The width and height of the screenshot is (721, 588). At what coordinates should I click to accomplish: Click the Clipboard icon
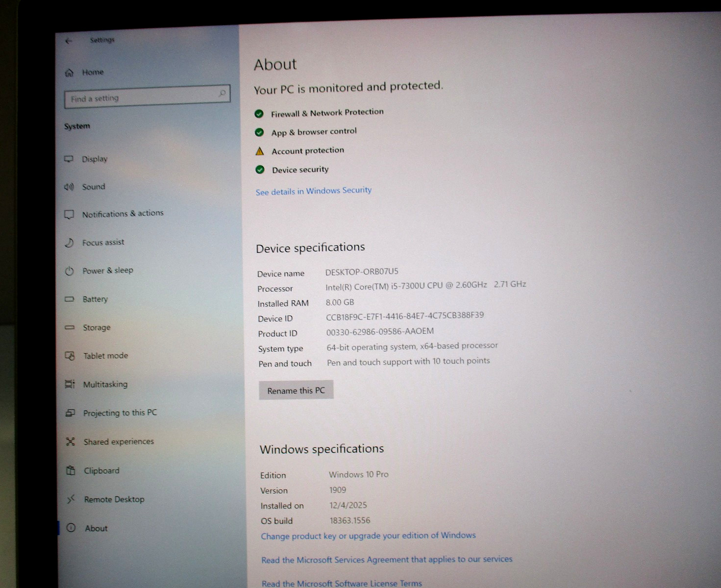[x=71, y=470]
